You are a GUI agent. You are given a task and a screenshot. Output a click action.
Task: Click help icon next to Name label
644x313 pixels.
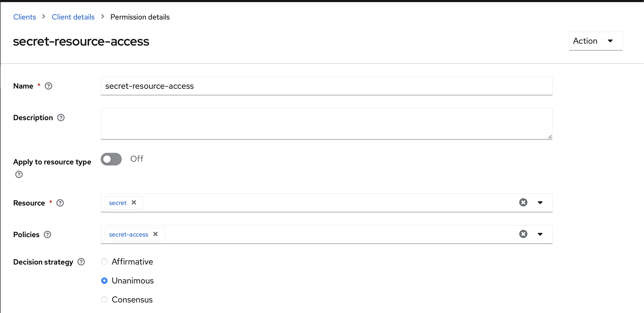click(48, 86)
